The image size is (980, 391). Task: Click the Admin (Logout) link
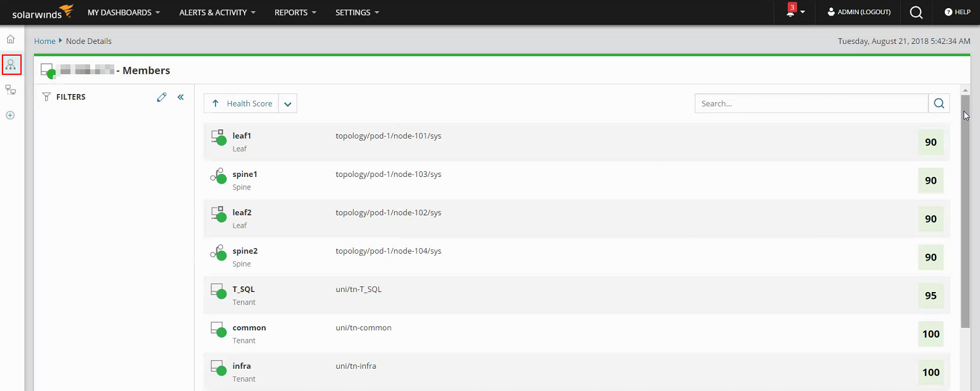pos(859,12)
